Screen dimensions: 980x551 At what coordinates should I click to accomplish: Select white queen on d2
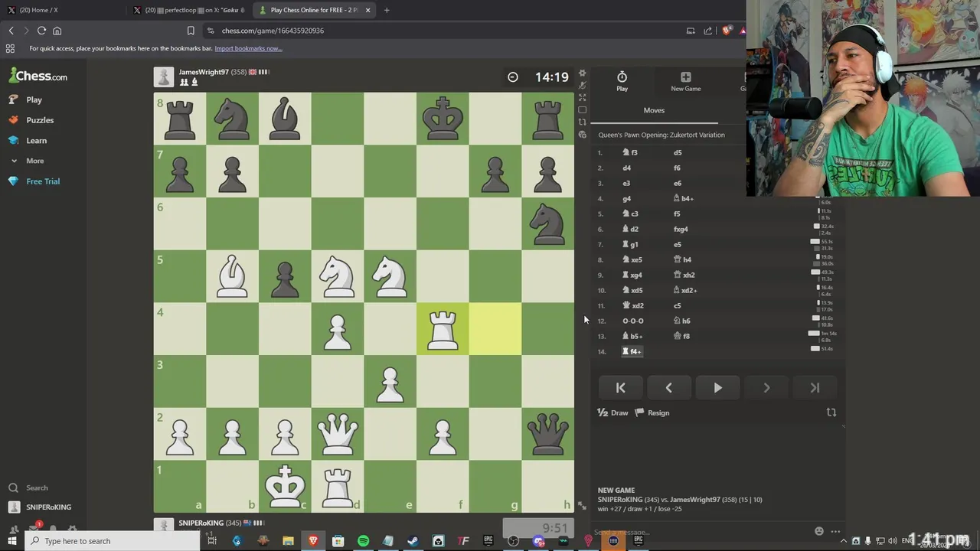point(338,435)
